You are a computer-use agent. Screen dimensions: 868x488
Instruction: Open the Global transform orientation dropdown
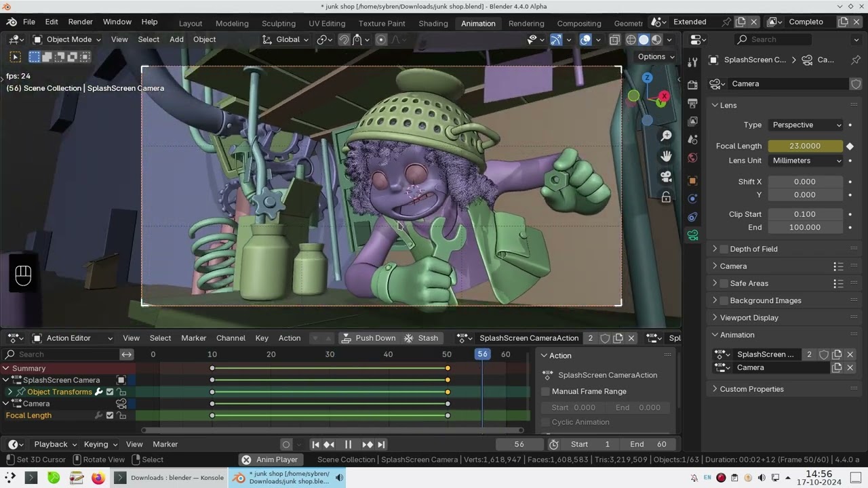[x=285, y=39]
